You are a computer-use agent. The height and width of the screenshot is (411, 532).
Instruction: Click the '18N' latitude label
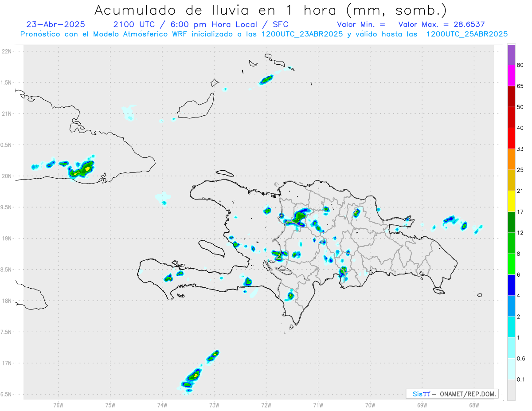[7, 301]
